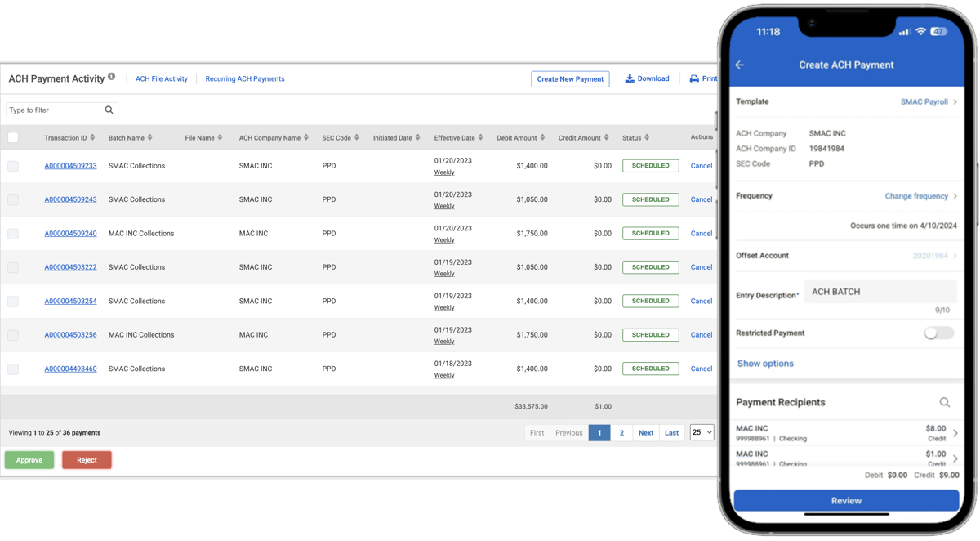This screenshot has height=541, width=980.
Task: Open search in the Payment Recipients section
Action: [x=945, y=401]
